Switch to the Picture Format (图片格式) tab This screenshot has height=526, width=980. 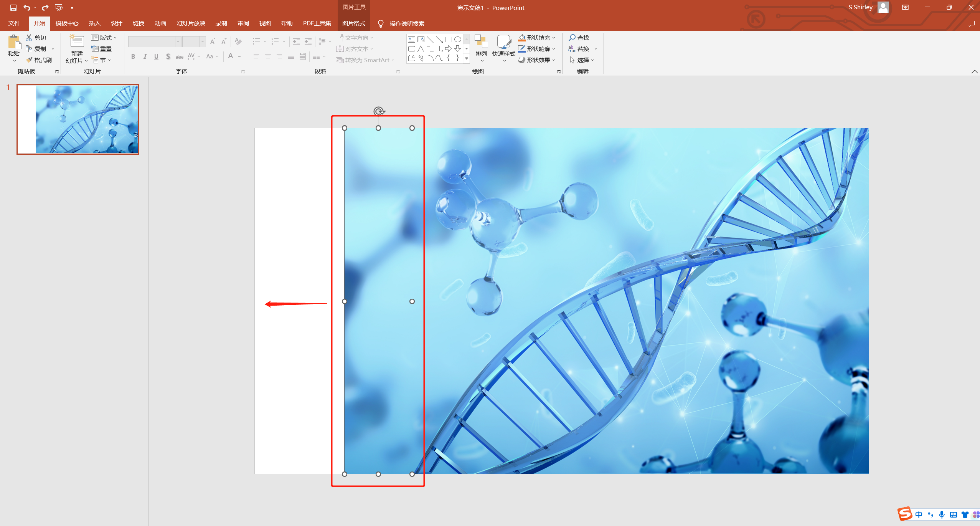pyautogui.click(x=353, y=23)
